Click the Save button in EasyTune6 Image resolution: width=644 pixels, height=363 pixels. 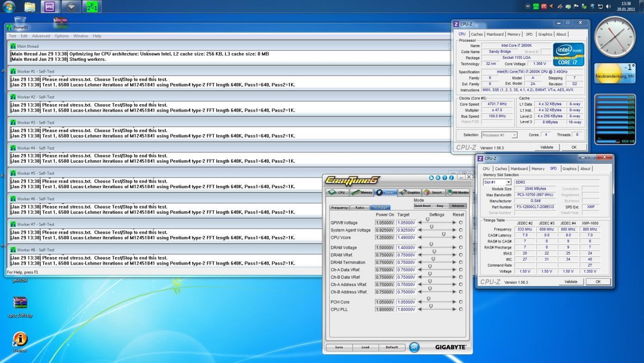click(x=339, y=347)
